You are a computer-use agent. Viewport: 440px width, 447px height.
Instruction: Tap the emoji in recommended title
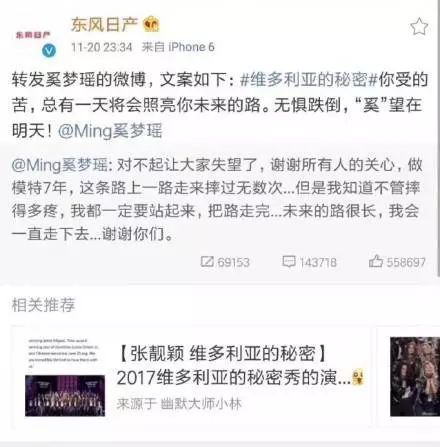(358, 378)
